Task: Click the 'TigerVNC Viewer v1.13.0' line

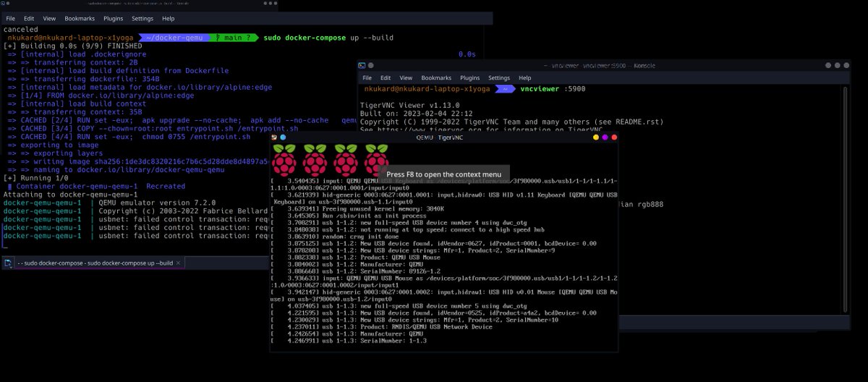Action: pos(411,106)
